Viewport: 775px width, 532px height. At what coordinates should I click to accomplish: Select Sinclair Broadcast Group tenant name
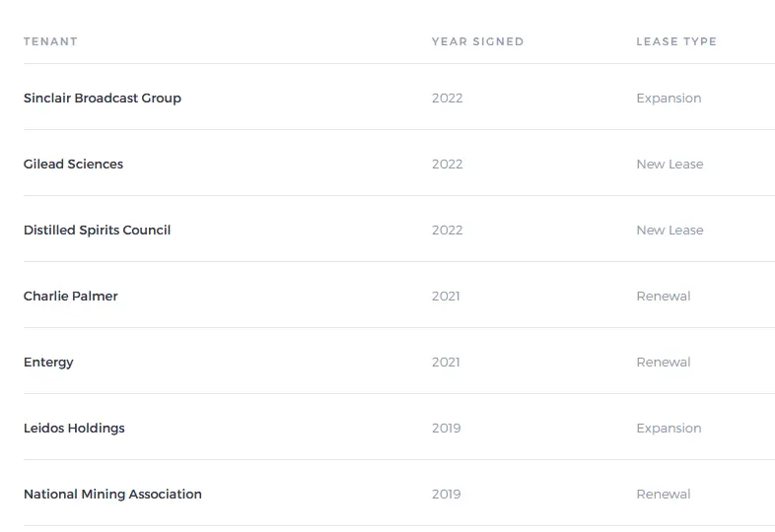tap(103, 99)
